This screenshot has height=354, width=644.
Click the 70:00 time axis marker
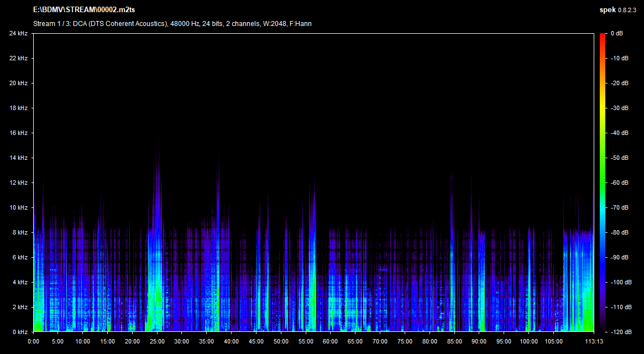pyautogui.click(x=380, y=341)
